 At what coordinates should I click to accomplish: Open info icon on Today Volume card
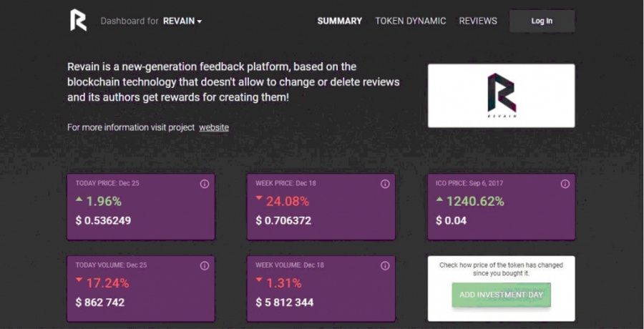coord(205,266)
